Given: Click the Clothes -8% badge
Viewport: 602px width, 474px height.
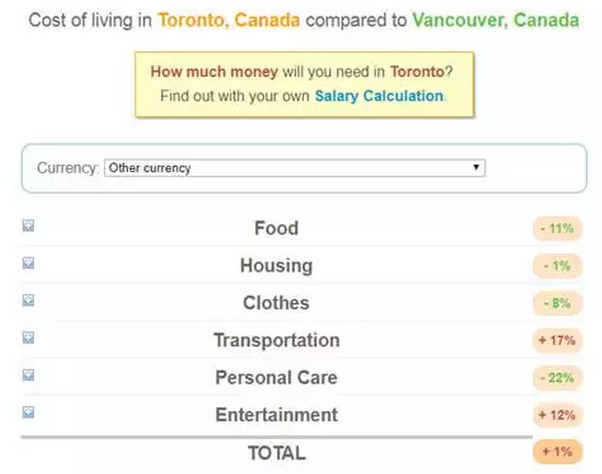Looking at the screenshot, I should [x=556, y=303].
